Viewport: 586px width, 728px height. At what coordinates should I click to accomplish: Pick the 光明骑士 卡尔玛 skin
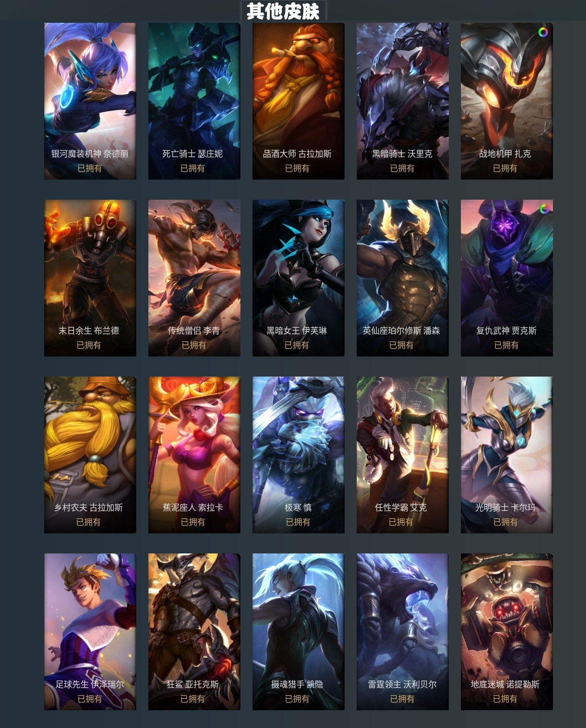(507, 455)
